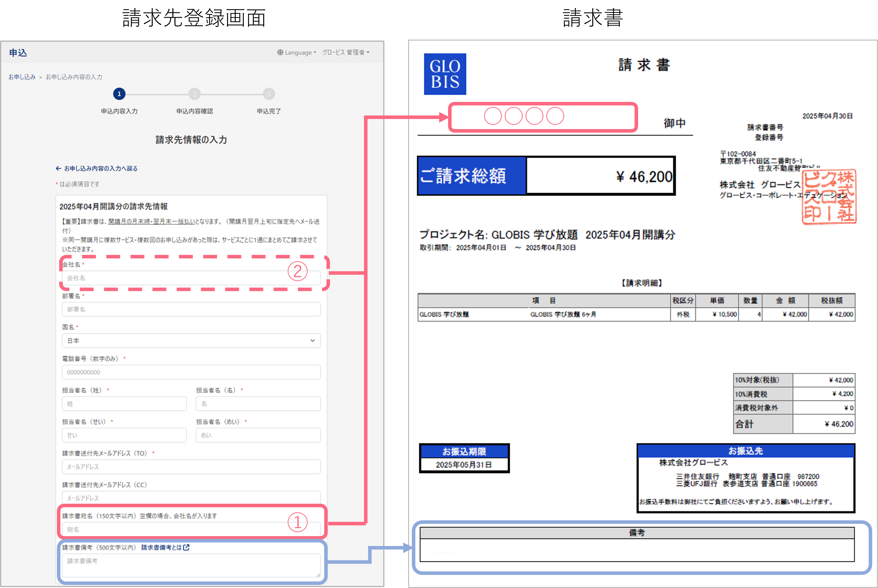878x588 pixels.
Task: Click the external link icon after 請求書備考とは
Action: pyautogui.click(x=186, y=547)
